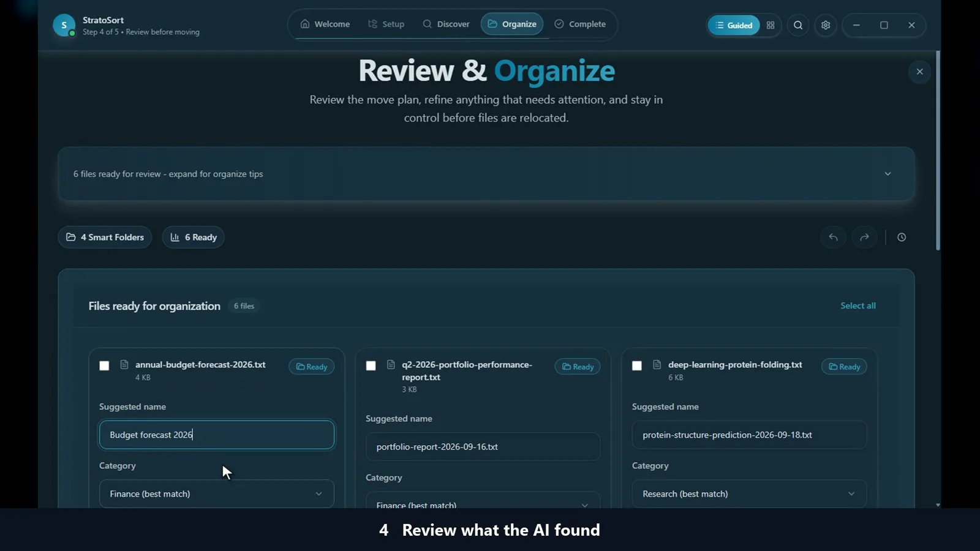
Task: Click the file icon next to q2-2026-portfolio-performance-report.txt
Action: click(x=391, y=364)
